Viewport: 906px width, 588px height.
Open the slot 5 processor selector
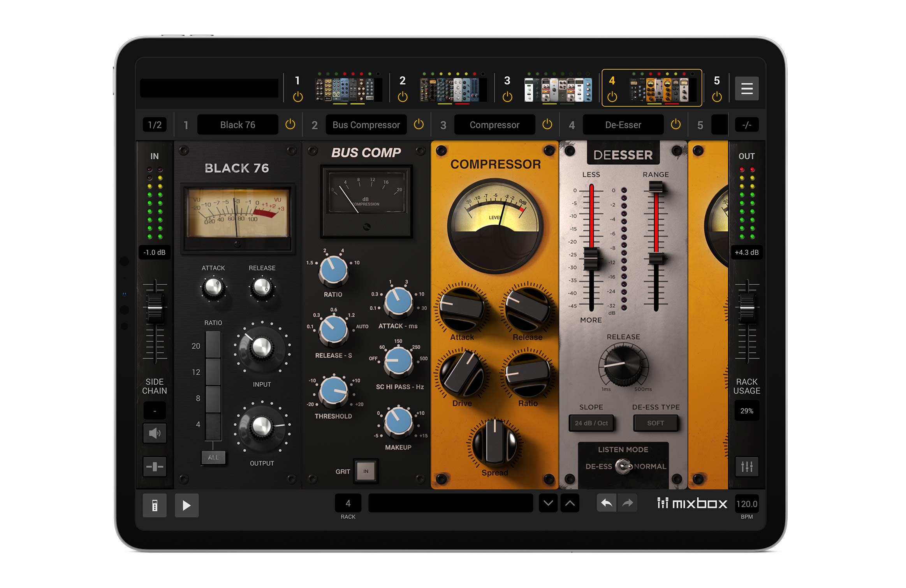tap(720, 125)
